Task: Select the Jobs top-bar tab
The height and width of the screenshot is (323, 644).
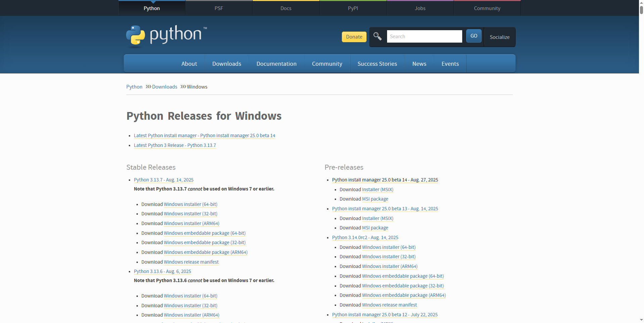Action: pyautogui.click(x=420, y=8)
